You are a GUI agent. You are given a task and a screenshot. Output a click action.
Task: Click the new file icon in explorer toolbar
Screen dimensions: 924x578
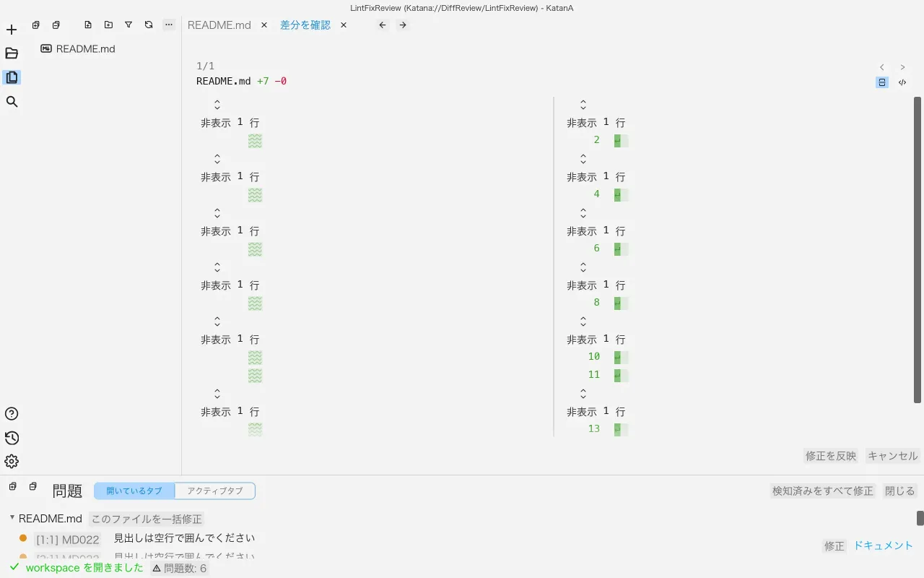pos(88,25)
